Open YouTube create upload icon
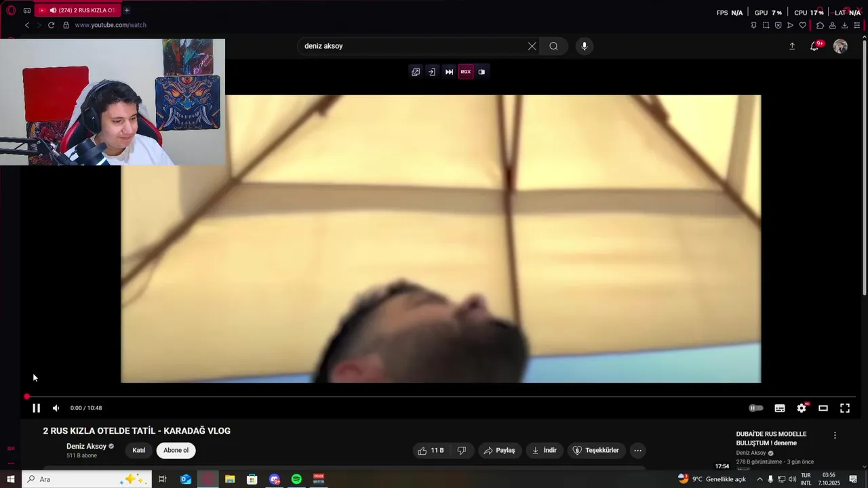 tap(791, 46)
